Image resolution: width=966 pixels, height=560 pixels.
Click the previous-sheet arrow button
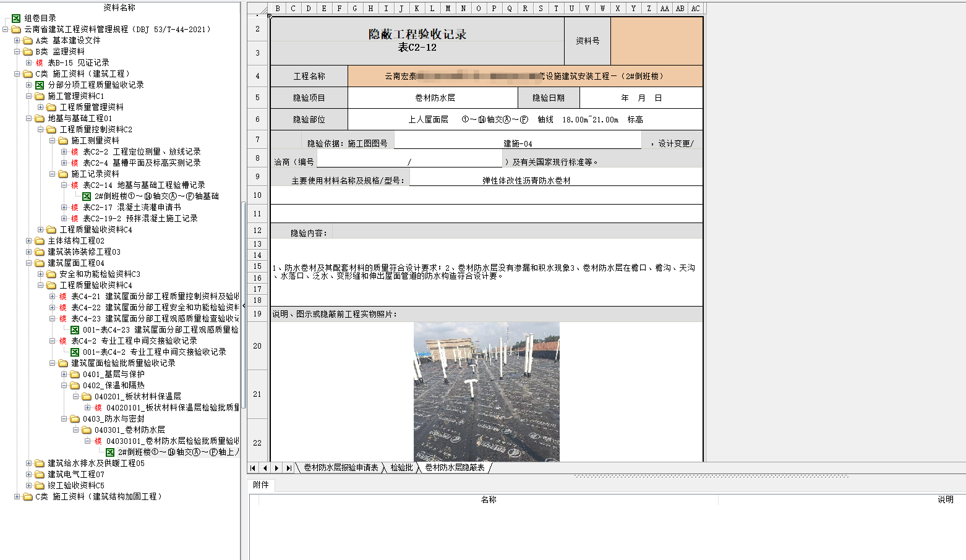tap(265, 468)
